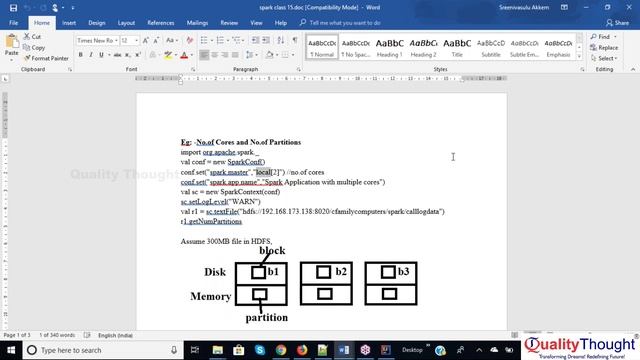The image size is (640, 360).
Task: Apply the Heading 1 style
Action: (389, 47)
